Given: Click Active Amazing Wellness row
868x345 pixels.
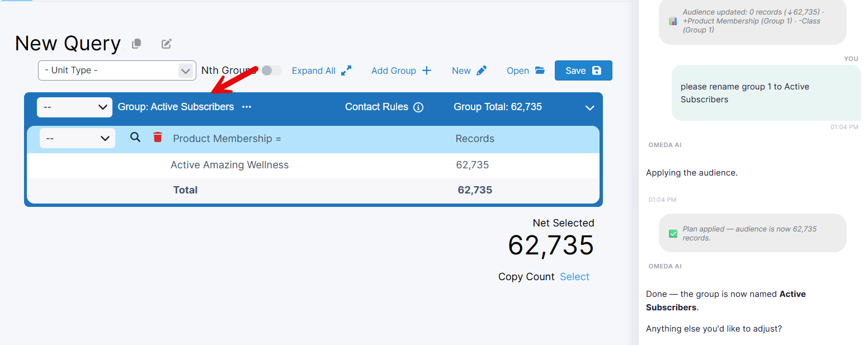Looking at the screenshot, I should pos(313,165).
